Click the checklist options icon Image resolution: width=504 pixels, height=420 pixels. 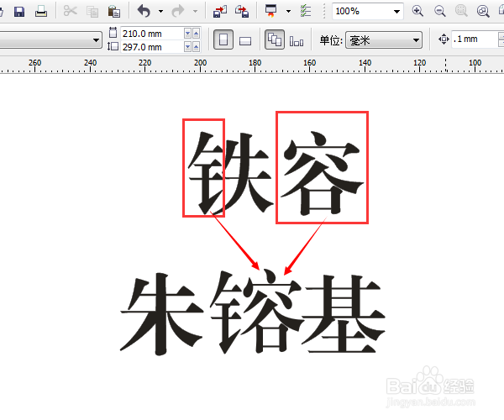pos(306,11)
